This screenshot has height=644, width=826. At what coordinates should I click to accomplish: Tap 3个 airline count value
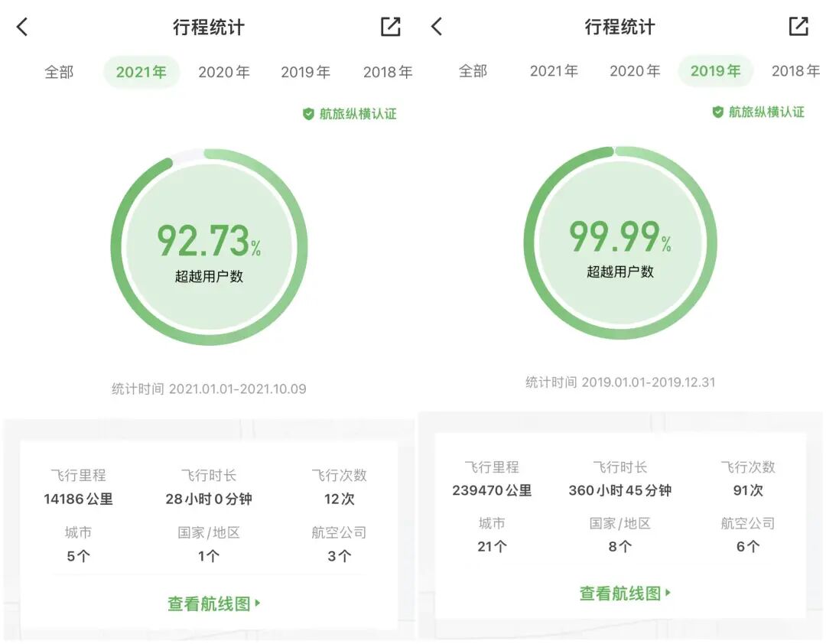click(340, 556)
